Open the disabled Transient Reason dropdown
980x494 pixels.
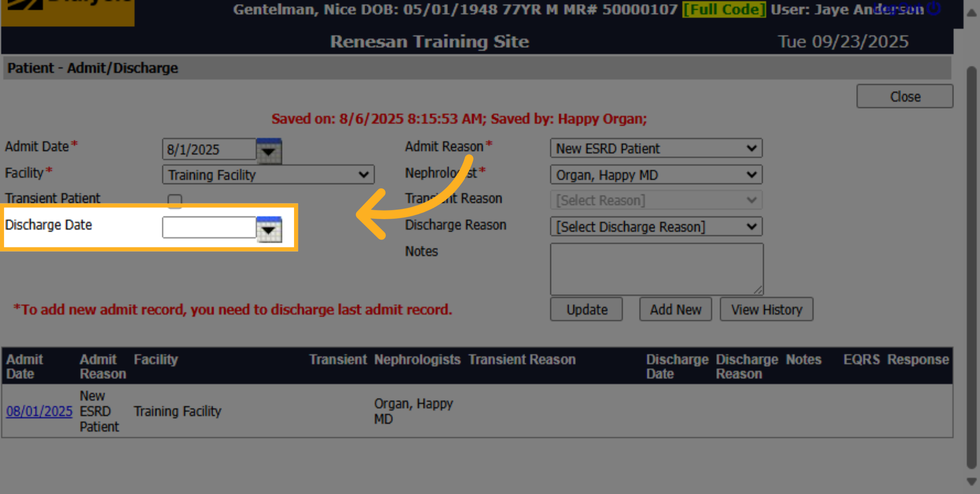point(656,200)
